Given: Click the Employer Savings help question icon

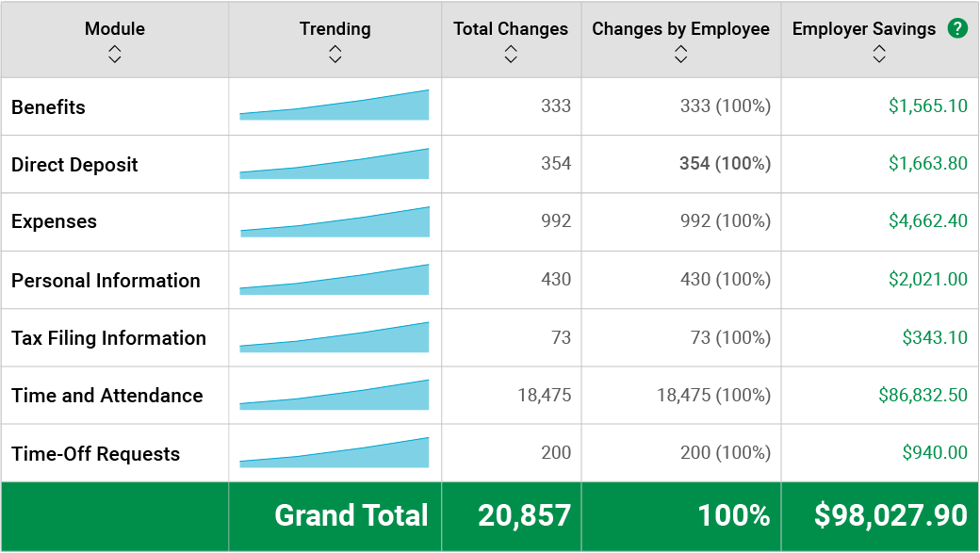Looking at the screenshot, I should 957,28.
